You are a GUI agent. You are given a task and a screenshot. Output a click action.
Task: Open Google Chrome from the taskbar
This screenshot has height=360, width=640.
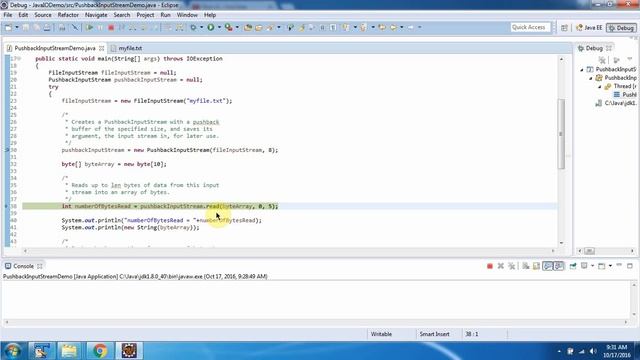[100, 351]
